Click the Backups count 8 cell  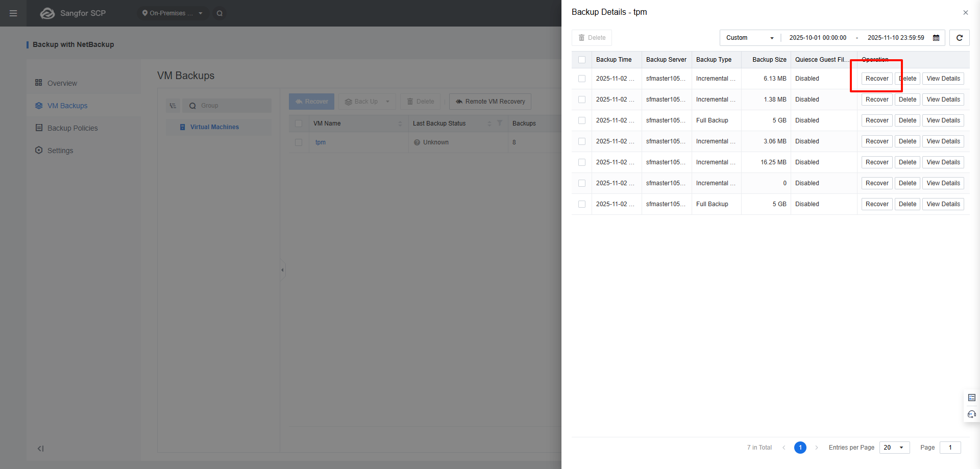(536, 142)
